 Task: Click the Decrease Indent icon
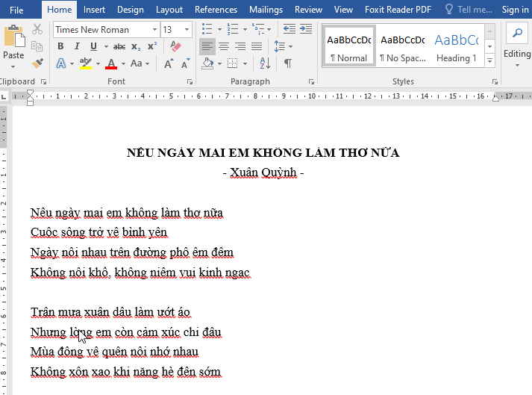pyautogui.click(x=290, y=29)
